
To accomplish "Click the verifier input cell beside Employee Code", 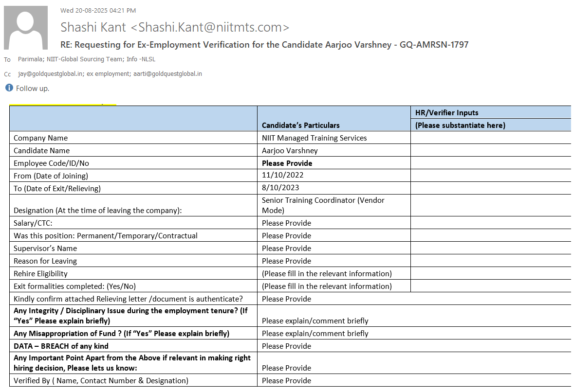I will click(491, 163).
